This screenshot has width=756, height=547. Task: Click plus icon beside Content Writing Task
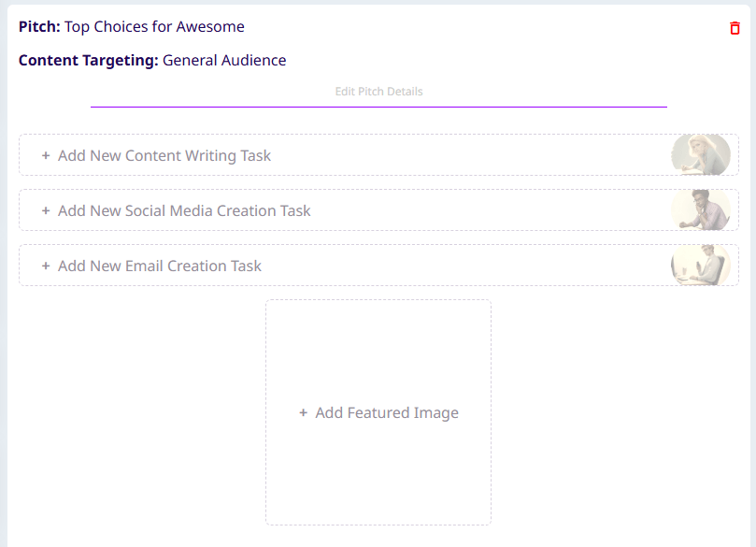tap(46, 155)
